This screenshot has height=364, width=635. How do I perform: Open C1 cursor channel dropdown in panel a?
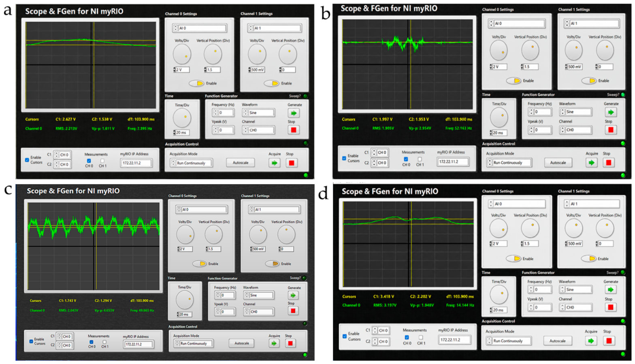(x=62, y=155)
